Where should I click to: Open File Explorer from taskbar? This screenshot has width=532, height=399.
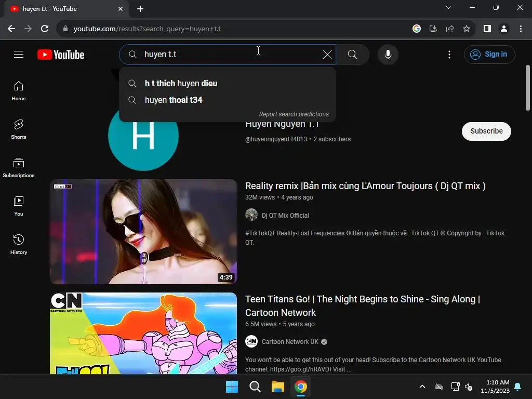[277, 387]
